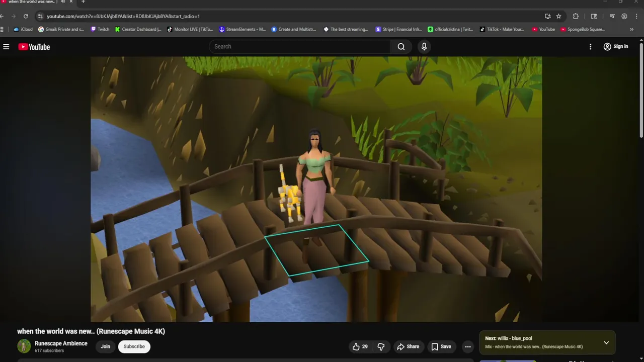Join the Runescape Ambience channel membership
Screen dimensions: 644x362
[105, 346]
